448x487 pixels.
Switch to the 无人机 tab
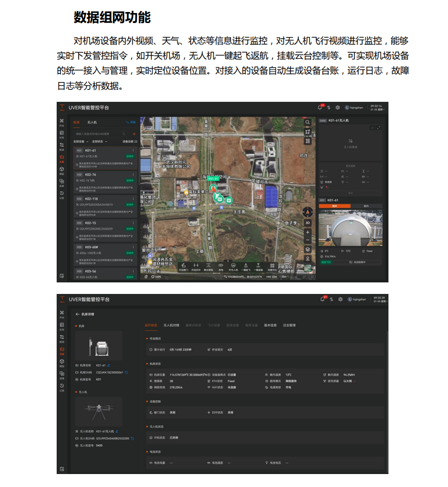92,122
